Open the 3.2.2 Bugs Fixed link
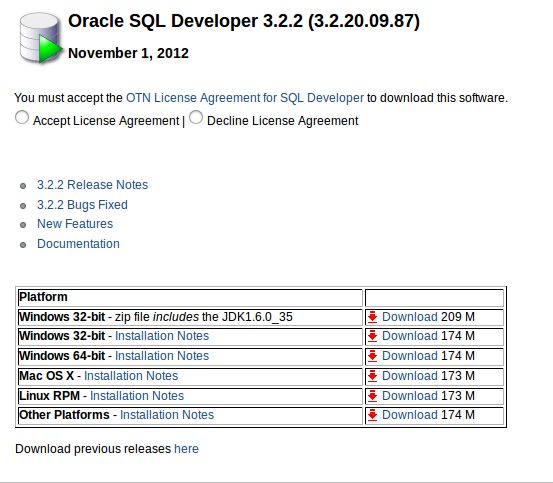 pyautogui.click(x=82, y=205)
